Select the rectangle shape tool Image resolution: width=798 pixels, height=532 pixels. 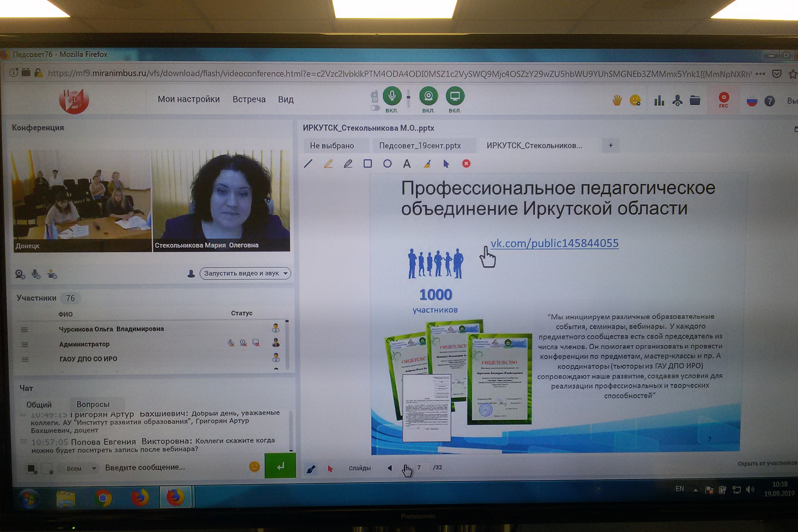tap(368, 164)
